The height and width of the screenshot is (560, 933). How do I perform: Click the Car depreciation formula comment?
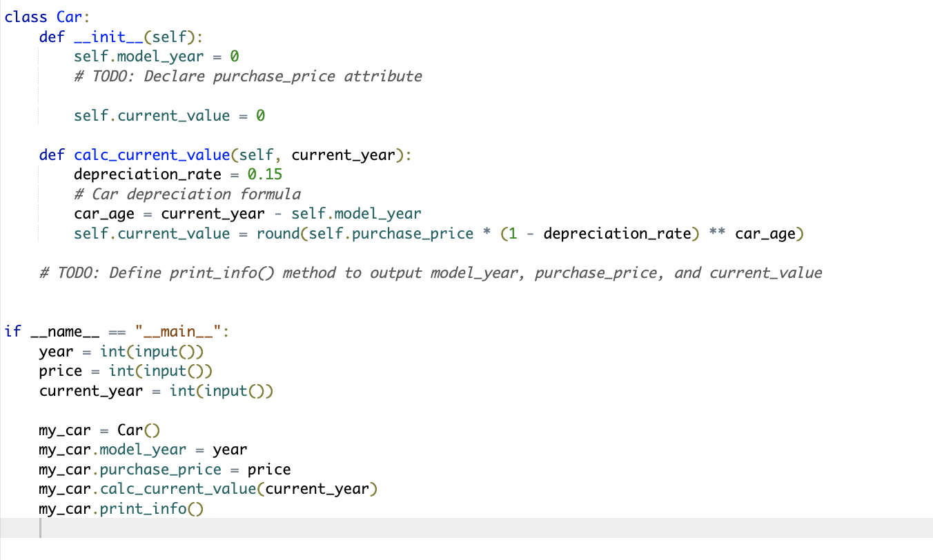click(186, 194)
